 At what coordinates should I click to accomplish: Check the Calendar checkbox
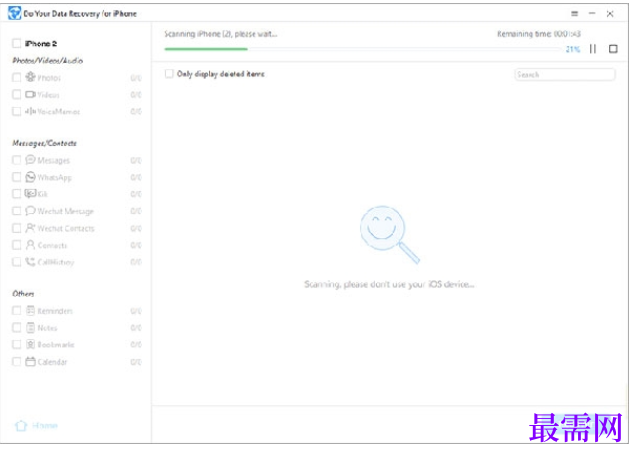click(x=16, y=362)
